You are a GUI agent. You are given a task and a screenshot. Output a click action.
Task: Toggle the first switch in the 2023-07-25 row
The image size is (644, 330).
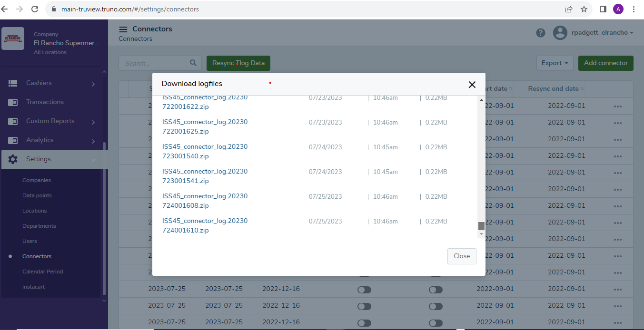click(x=364, y=290)
